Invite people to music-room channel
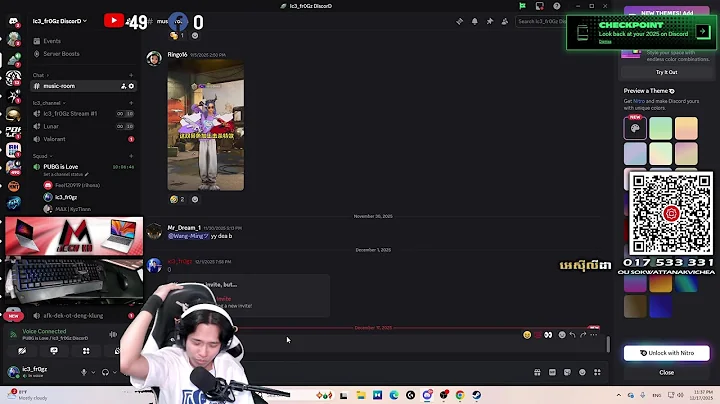Viewport: 720px width, 404px height. [124, 86]
